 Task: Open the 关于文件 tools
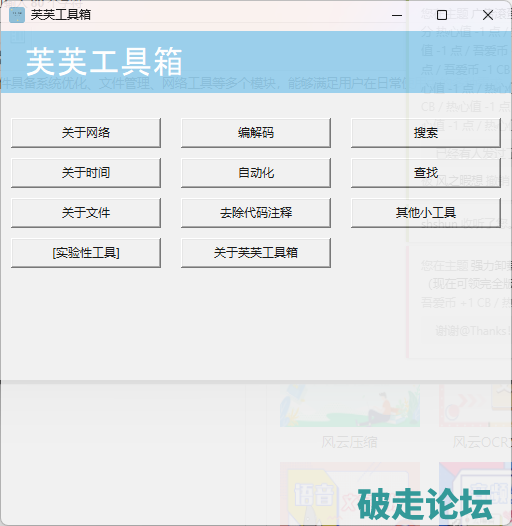click(86, 213)
